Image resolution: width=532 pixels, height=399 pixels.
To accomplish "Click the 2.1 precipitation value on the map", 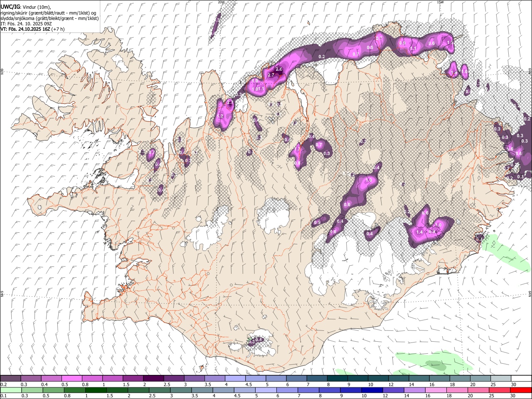I will click(231, 102).
